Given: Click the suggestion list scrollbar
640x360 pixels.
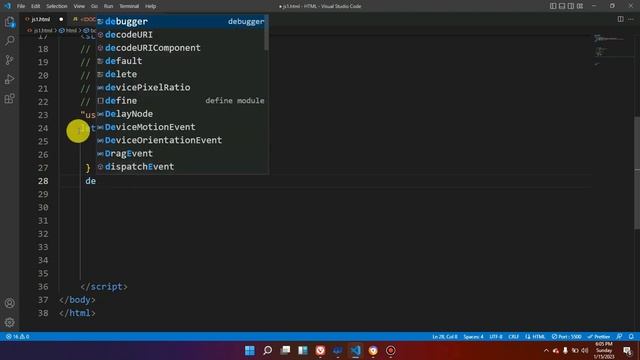Looking at the screenshot, I should coord(267,33).
